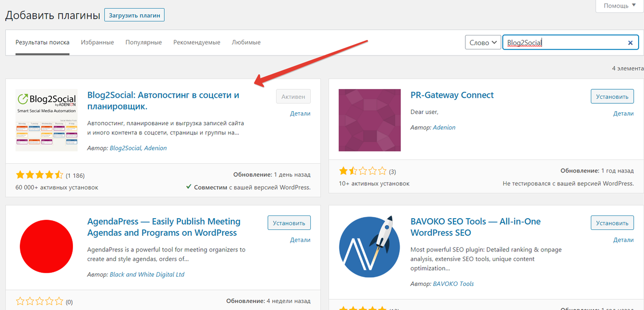This screenshot has height=310, width=644.
Task: Open the AgendaPress red circle plugin icon
Action: (47, 247)
